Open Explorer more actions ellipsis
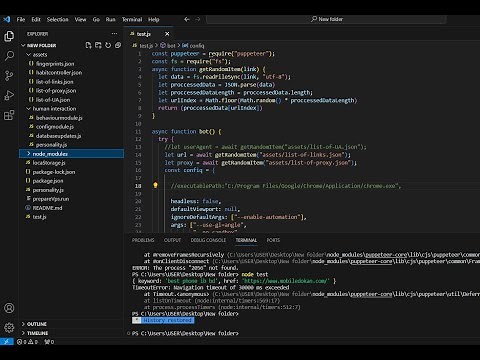 click(114, 34)
